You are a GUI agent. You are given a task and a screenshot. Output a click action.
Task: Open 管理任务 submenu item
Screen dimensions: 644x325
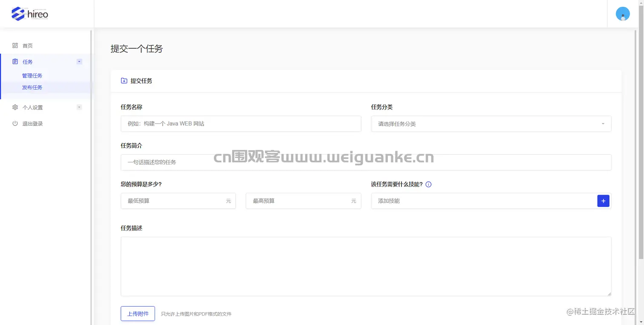coord(32,76)
